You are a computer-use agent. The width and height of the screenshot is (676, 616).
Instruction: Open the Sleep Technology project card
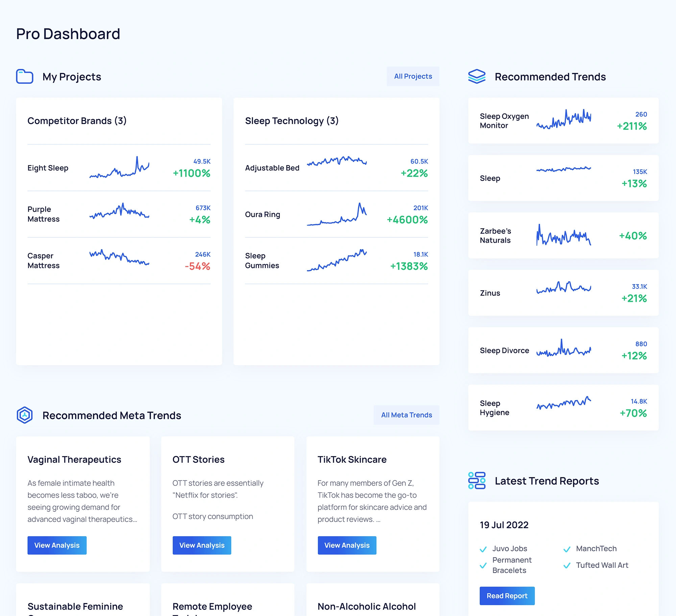(292, 121)
